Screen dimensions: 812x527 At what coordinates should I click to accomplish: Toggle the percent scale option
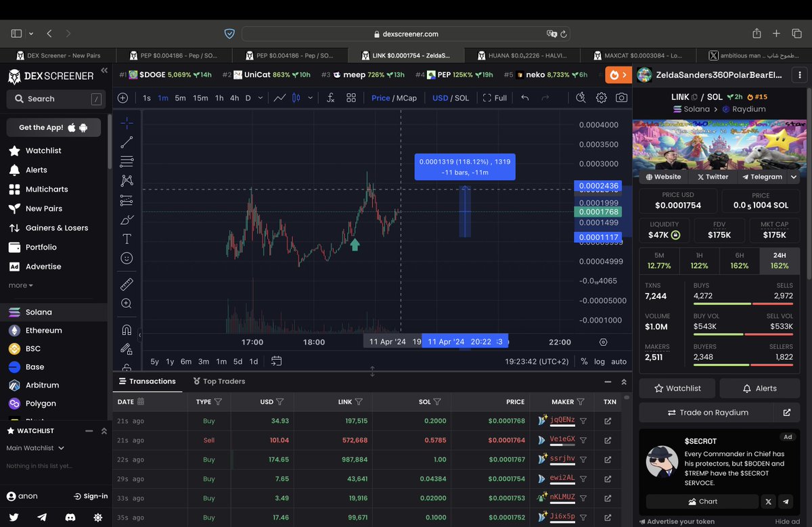point(584,361)
